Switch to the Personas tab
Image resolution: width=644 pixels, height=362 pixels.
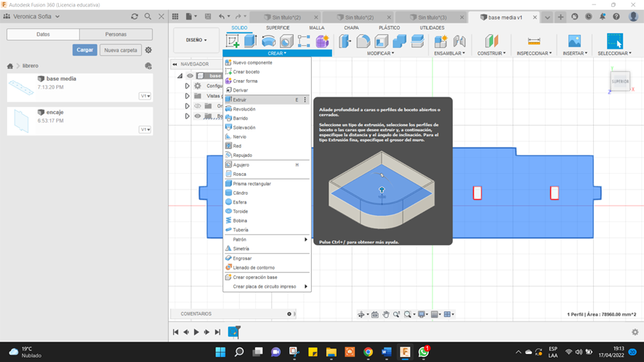pyautogui.click(x=116, y=34)
